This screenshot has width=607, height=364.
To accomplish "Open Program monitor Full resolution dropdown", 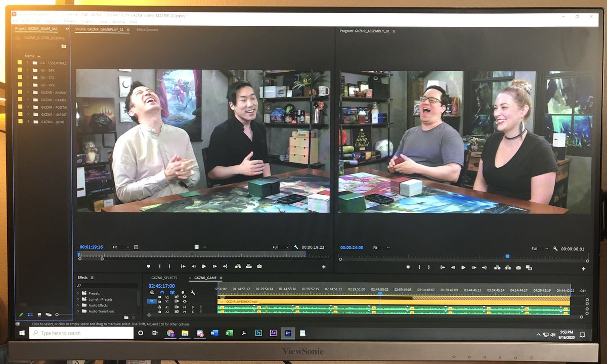I will [539, 249].
